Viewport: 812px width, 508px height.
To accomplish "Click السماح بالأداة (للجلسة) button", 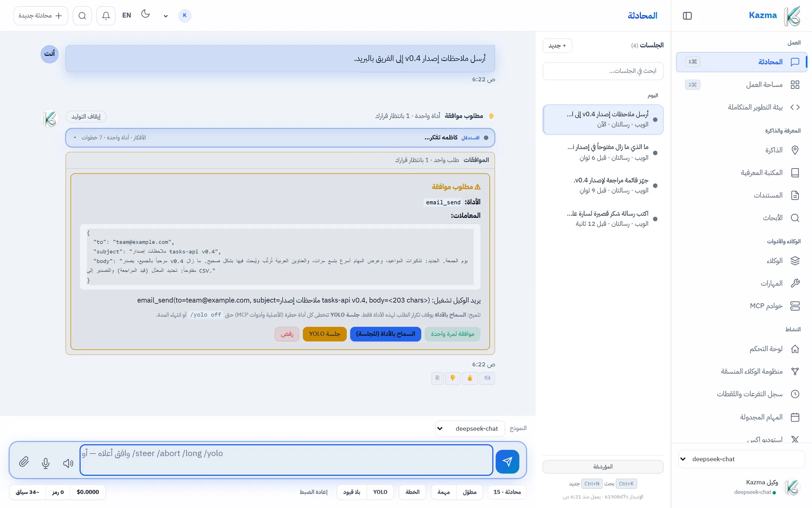I will coord(385,334).
